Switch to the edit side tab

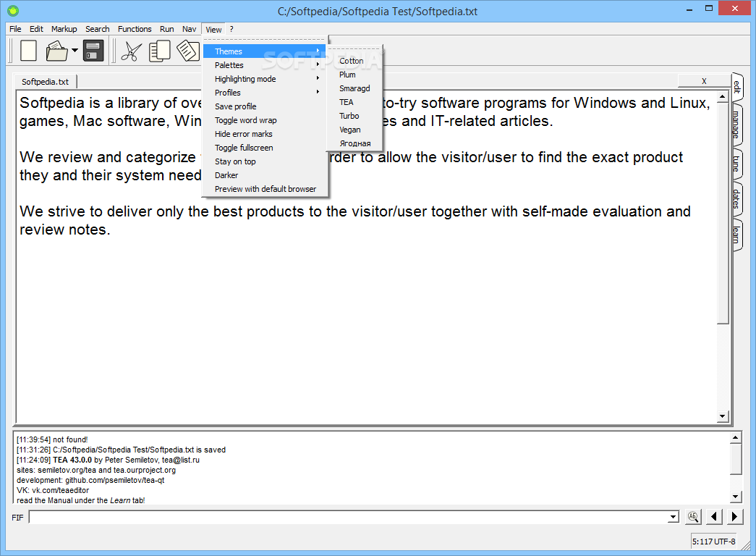pos(737,87)
